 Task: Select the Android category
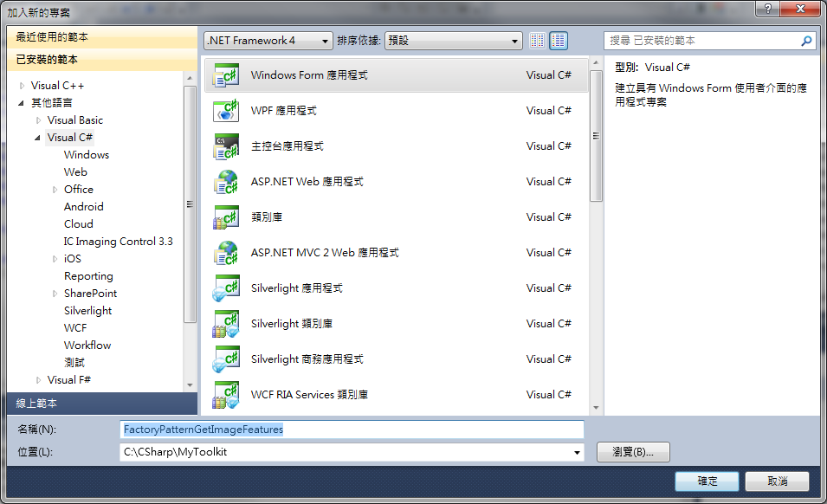point(84,207)
